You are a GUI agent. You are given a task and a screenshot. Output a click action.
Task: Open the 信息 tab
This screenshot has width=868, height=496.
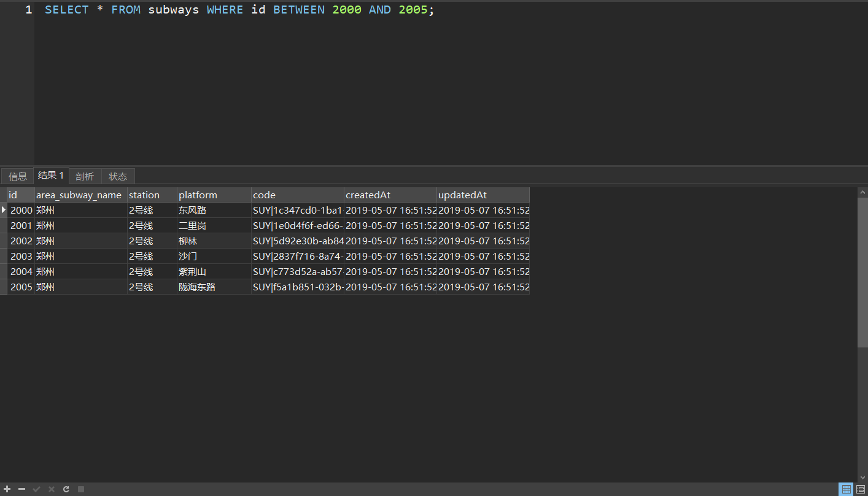click(x=18, y=176)
